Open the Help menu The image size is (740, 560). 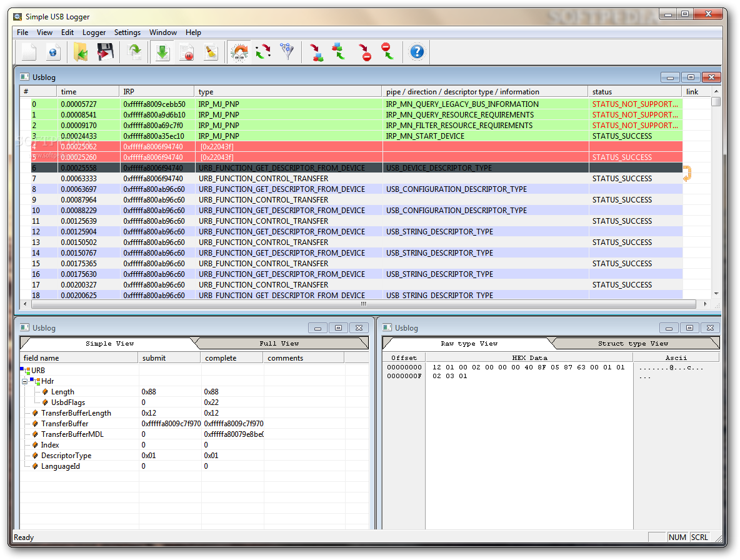(193, 32)
